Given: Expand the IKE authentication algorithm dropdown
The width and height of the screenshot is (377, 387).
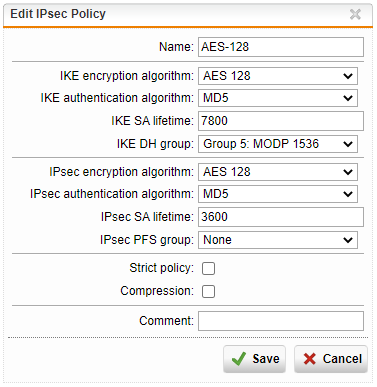Looking at the screenshot, I should 278,98.
